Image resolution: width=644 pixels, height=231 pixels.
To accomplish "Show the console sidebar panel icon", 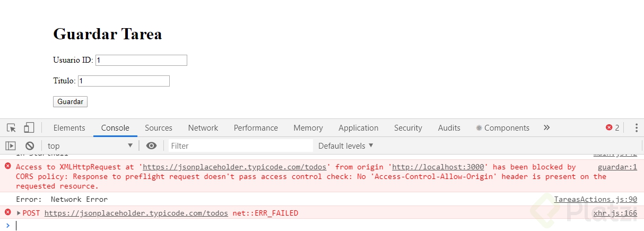I will coord(11,146).
